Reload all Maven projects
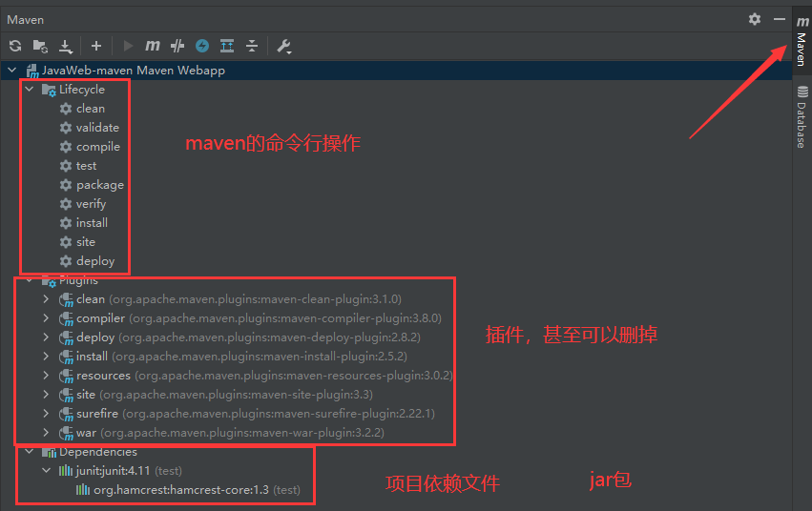This screenshot has height=511, width=812. pyautogui.click(x=15, y=46)
